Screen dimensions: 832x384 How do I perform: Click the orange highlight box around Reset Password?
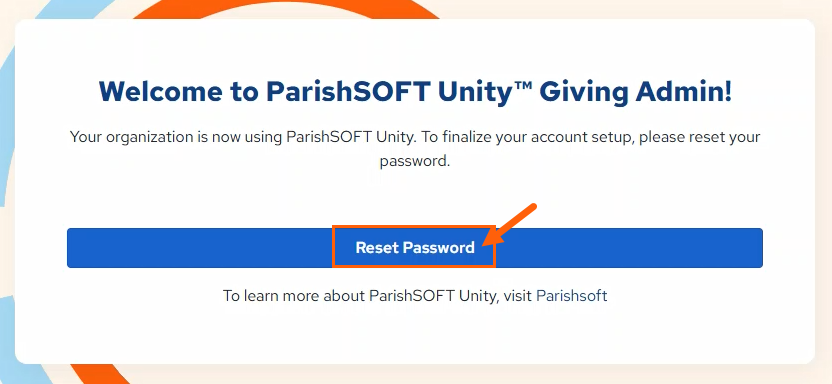pos(414,246)
